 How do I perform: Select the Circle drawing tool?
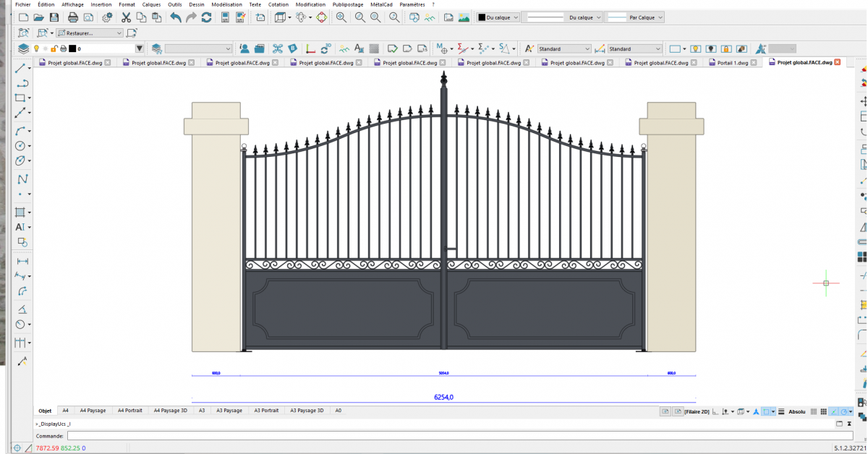[x=21, y=146]
